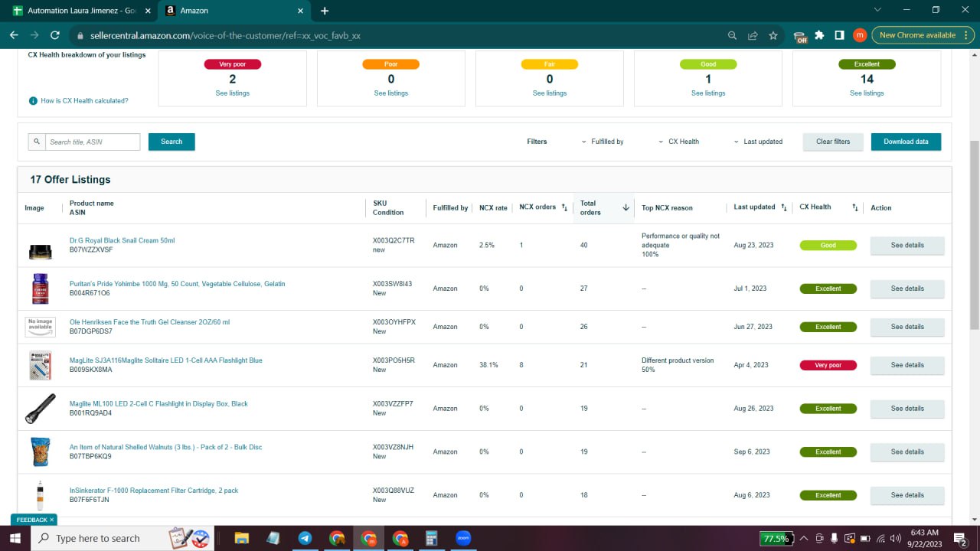Switch to Automation Laura Jimenez tab
This screenshot has height=551, width=980.
pos(80,11)
